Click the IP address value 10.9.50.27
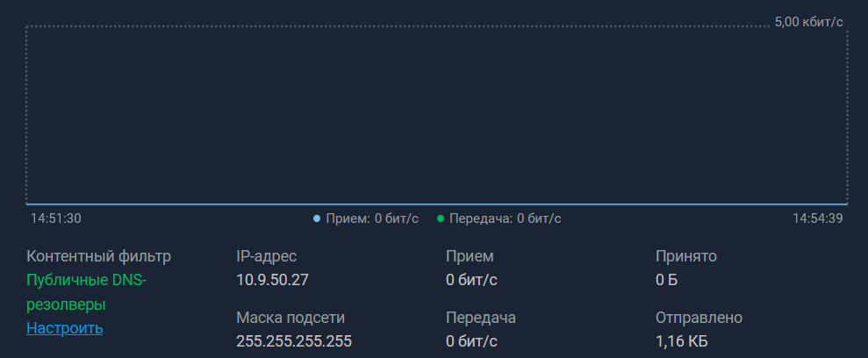Image resolution: width=868 pixels, height=358 pixels. click(272, 280)
